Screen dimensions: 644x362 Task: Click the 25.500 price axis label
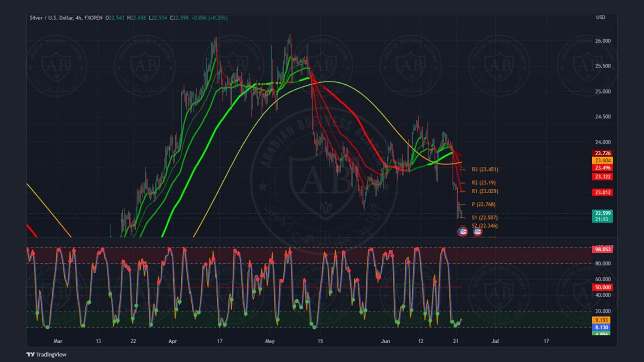coord(603,66)
